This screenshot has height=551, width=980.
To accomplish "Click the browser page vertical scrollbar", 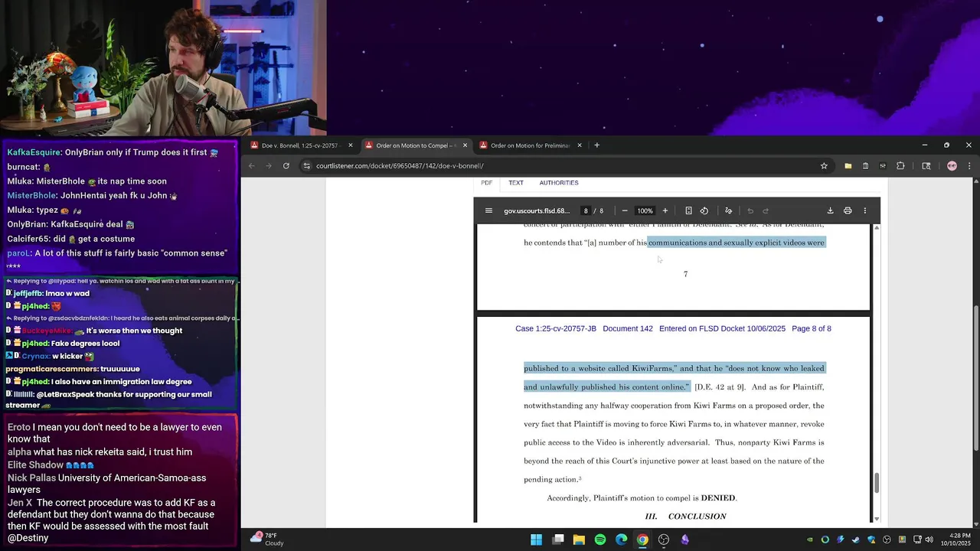I will coord(976,379).
